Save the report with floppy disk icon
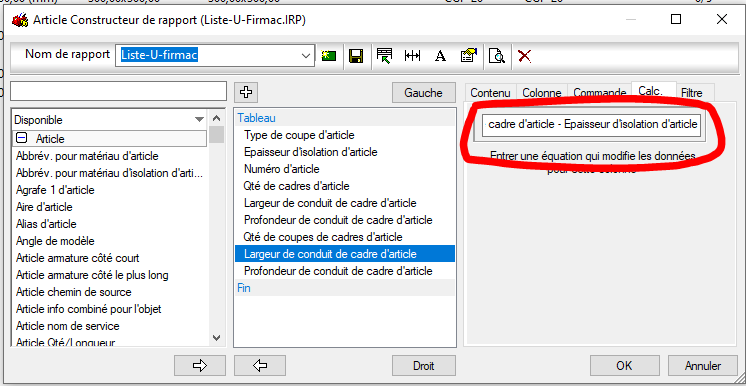Image resolution: width=746 pixels, height=386 pixels. (356, 56)
